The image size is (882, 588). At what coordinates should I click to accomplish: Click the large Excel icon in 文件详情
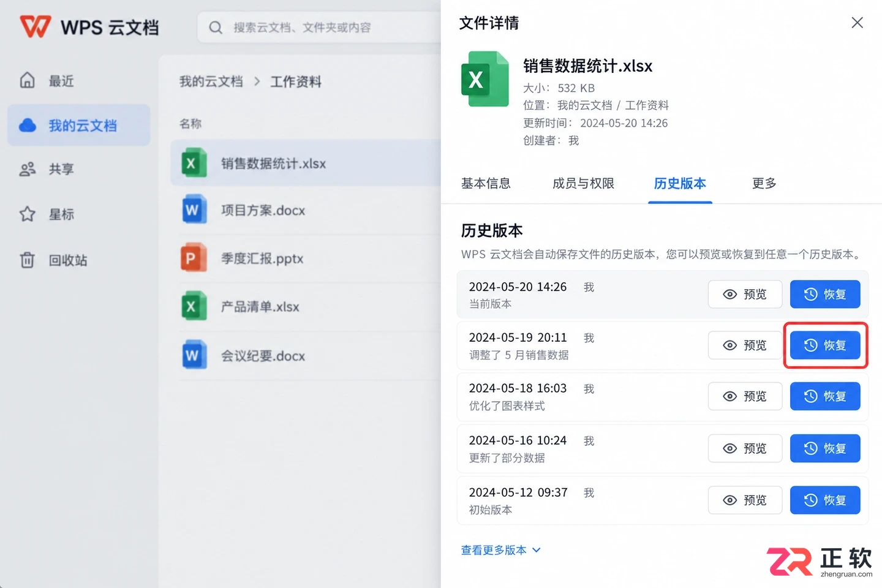point(484,79)
